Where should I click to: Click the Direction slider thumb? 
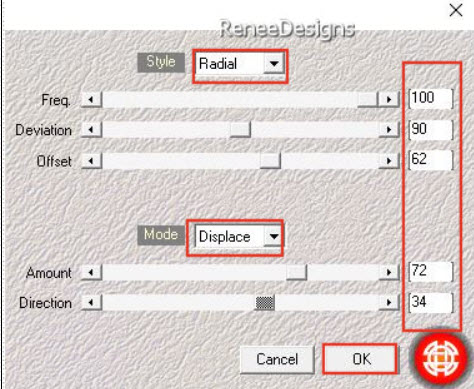tap(265, 303)
